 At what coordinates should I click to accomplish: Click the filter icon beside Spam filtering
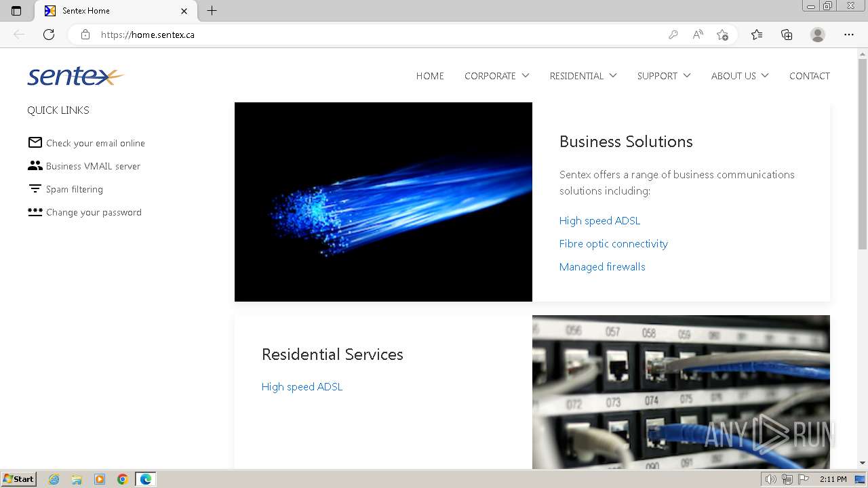click(35, 188)
